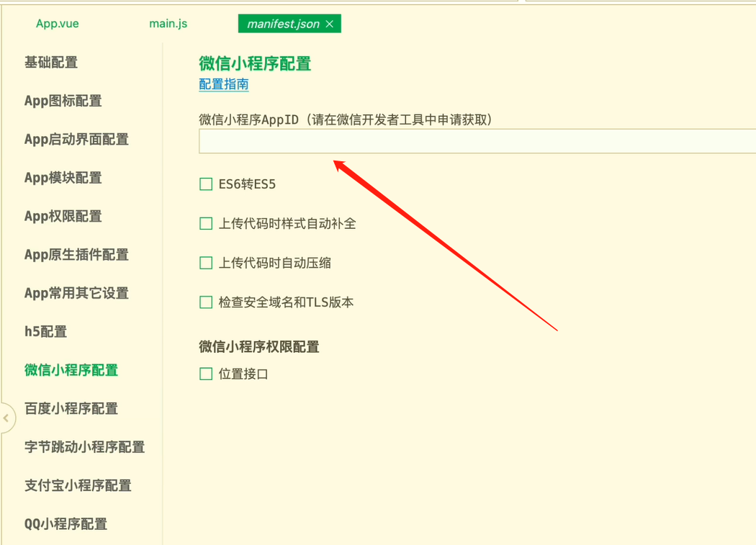The width and height of the screenshot is (756, 545).
Task: Collapse the left panel with the chevron handle
Action: click(6, 418)
